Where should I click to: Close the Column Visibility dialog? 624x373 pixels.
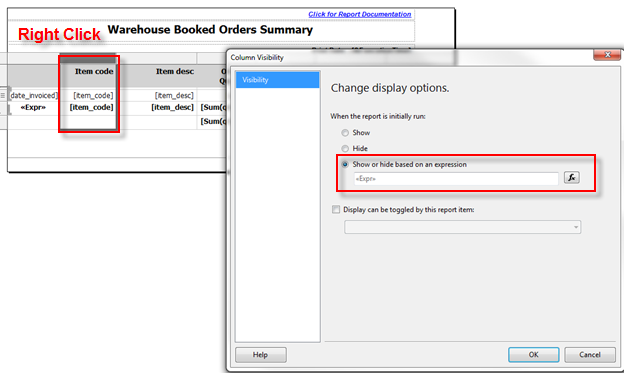click(607, 55)
